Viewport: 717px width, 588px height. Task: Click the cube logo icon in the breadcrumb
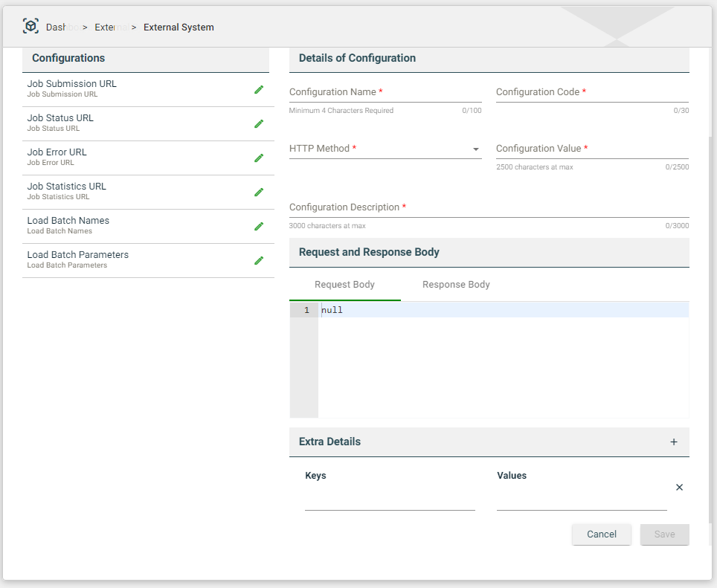[x=30, y=27]
